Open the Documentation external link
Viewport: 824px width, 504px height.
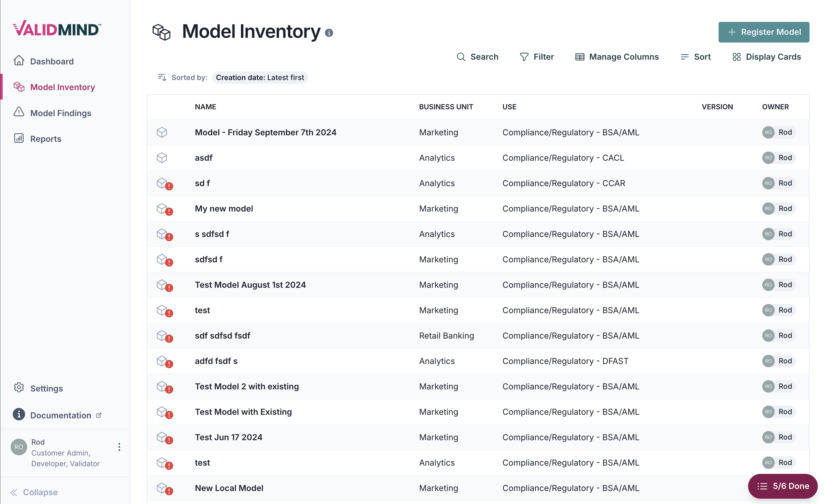point(60,415)
